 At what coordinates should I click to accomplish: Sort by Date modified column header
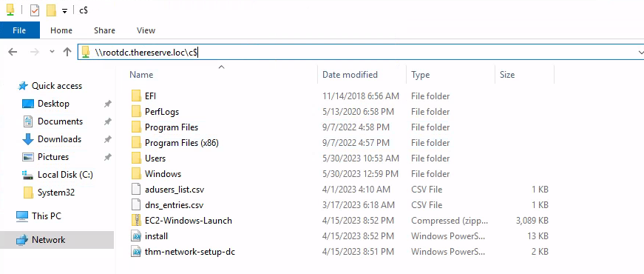coord(350,75)
